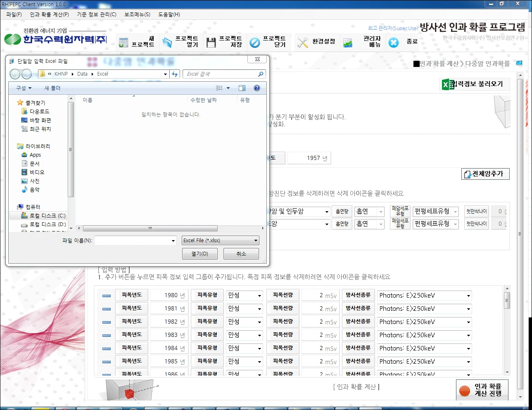Click the 프로젝트 열기 open project icon
This screenshot has height=410, width=532.
coord(167,43)
